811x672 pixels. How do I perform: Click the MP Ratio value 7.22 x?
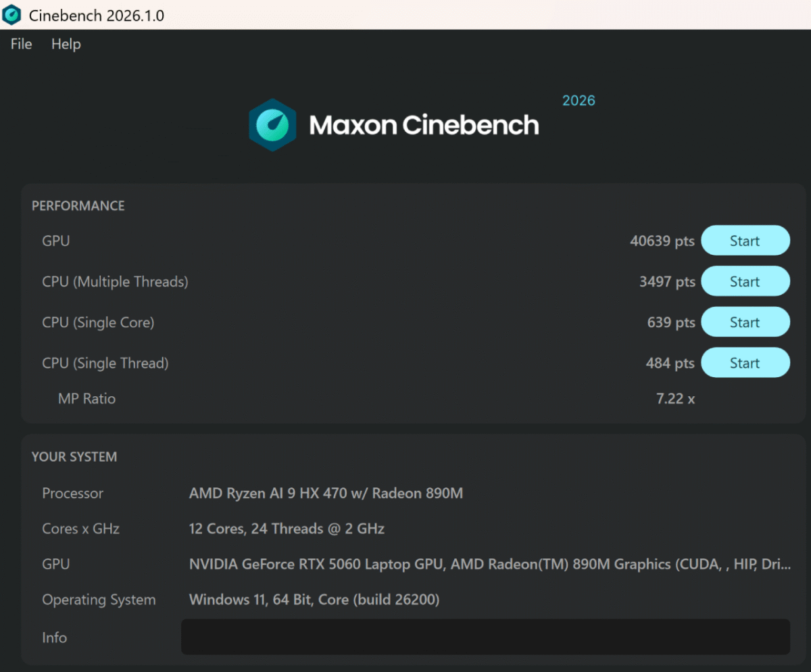pyautogui.click(x=675, y=399)
